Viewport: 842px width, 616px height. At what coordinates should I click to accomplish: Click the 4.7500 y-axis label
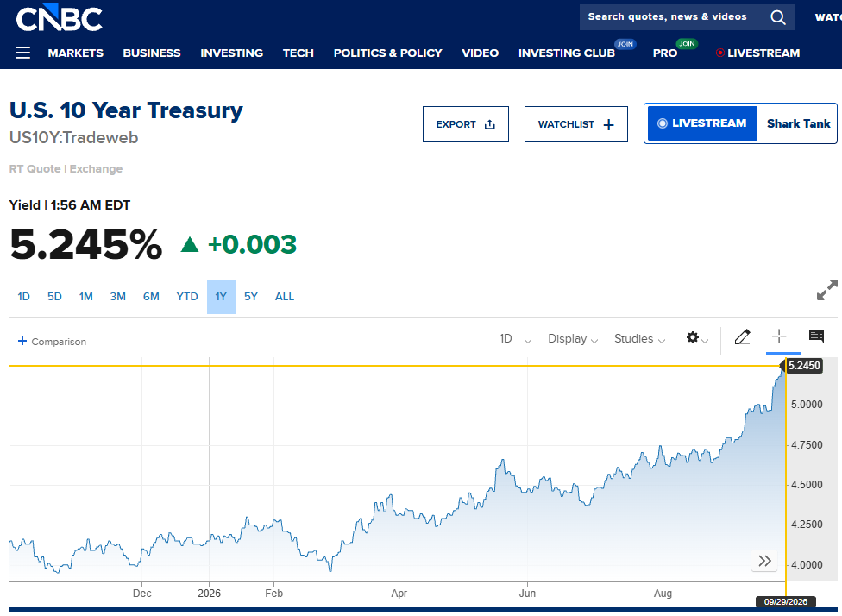tap(807, 444)
